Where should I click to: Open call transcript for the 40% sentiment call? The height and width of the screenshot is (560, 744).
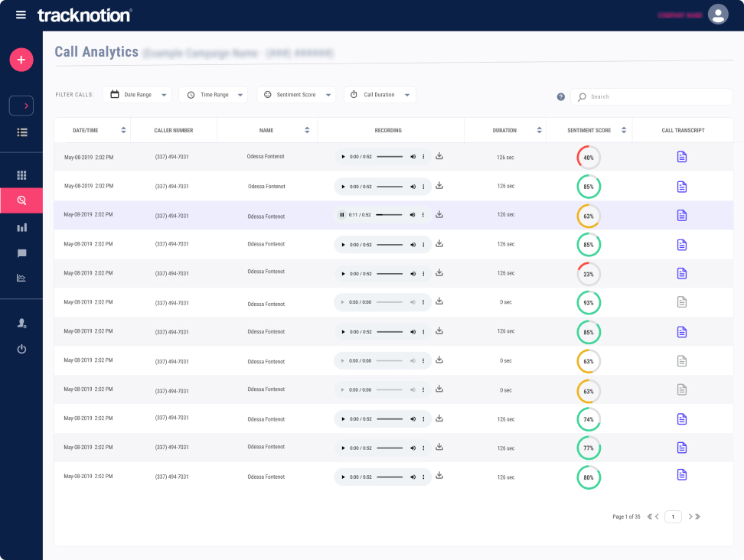tap(681, 157)
